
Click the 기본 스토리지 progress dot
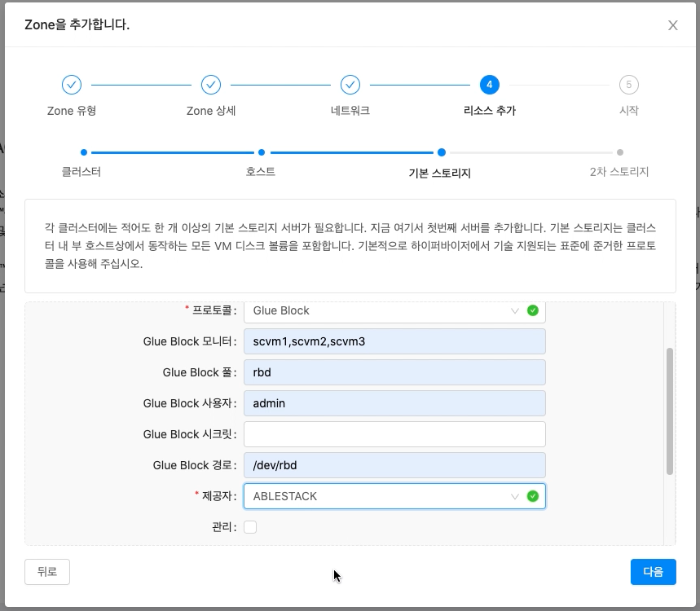(x=441, y=152)
